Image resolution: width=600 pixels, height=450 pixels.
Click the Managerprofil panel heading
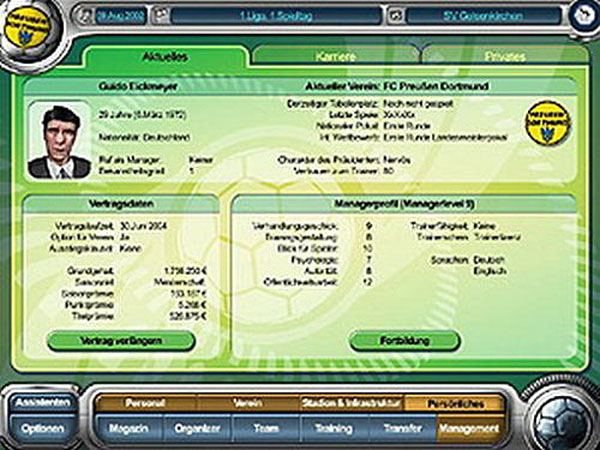pyautogui.click(x=404, y=204)
